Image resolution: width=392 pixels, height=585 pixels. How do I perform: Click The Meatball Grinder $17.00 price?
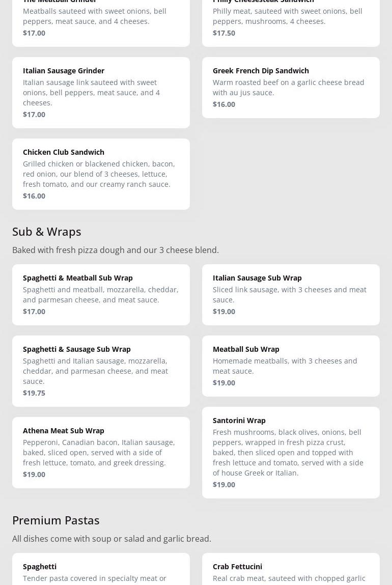(x=34, y=33)
